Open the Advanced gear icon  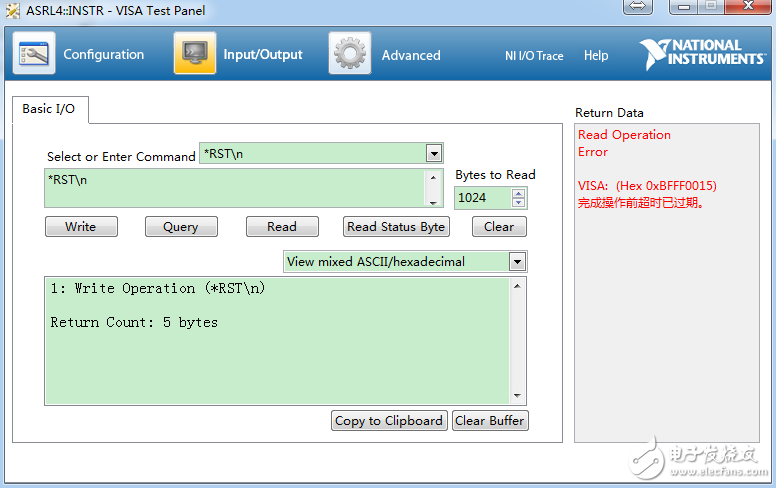coord(350,53)
